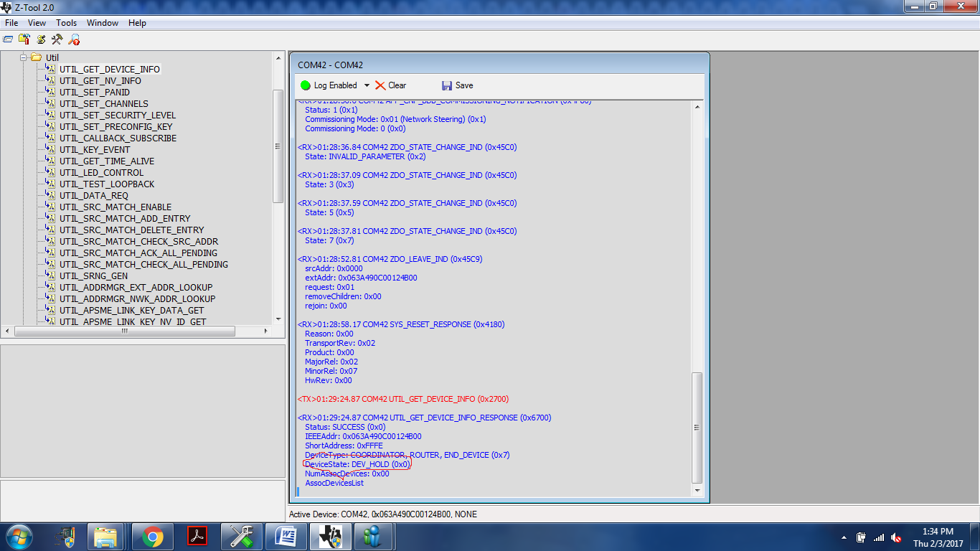Click the yellow note with red device toolbar icon

24,39
